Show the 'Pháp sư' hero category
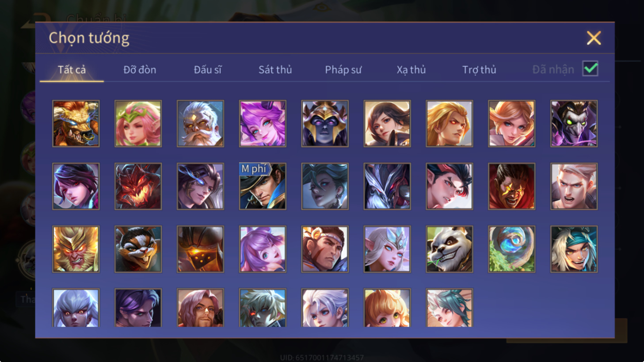 [343, 70]
